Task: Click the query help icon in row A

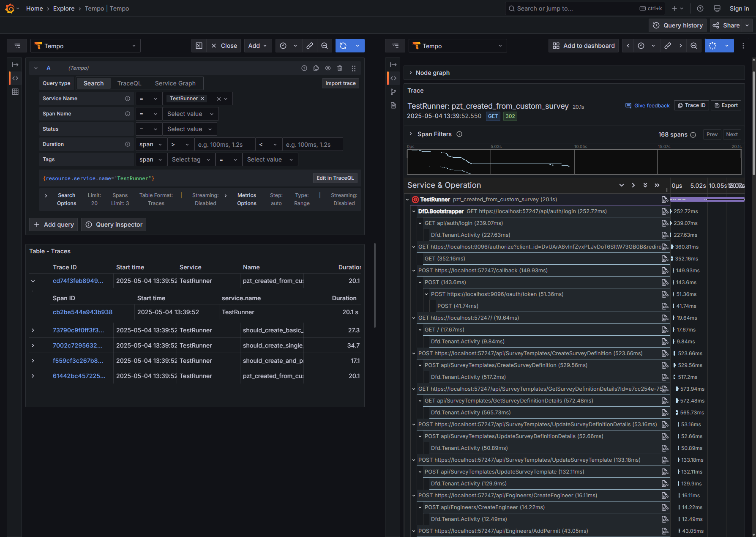Action: 304,68
